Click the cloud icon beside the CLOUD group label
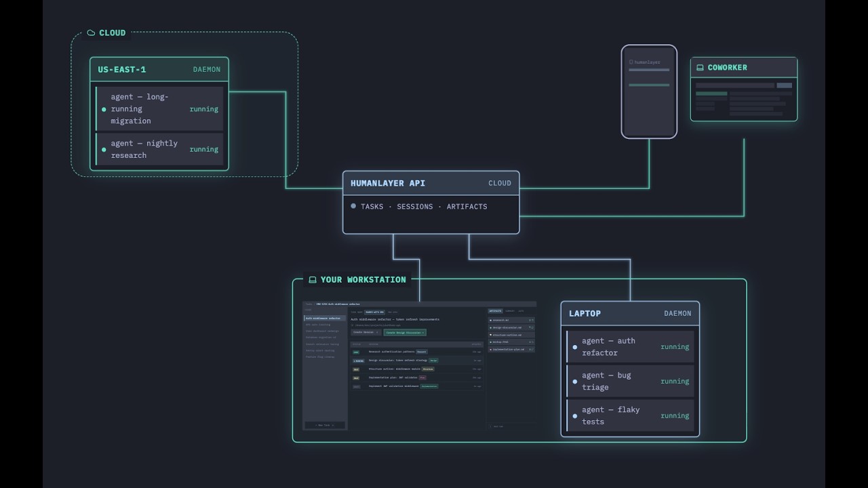 coord(91,33)
